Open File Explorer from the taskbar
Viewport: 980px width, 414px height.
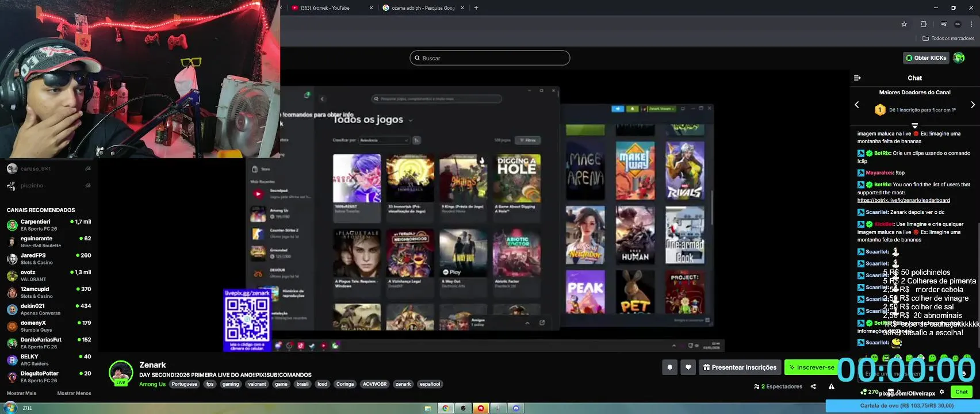point(428,408)
